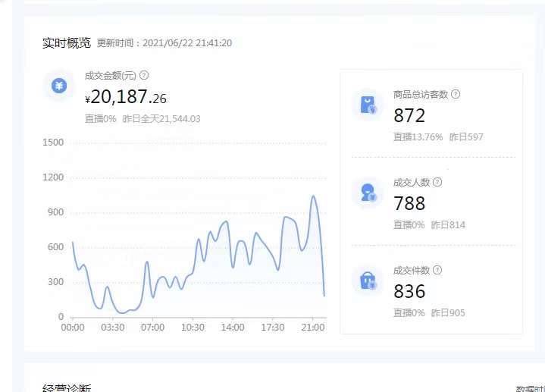Click the 03:30 label on chart axis
545x392 pixels.
[112, 328]
